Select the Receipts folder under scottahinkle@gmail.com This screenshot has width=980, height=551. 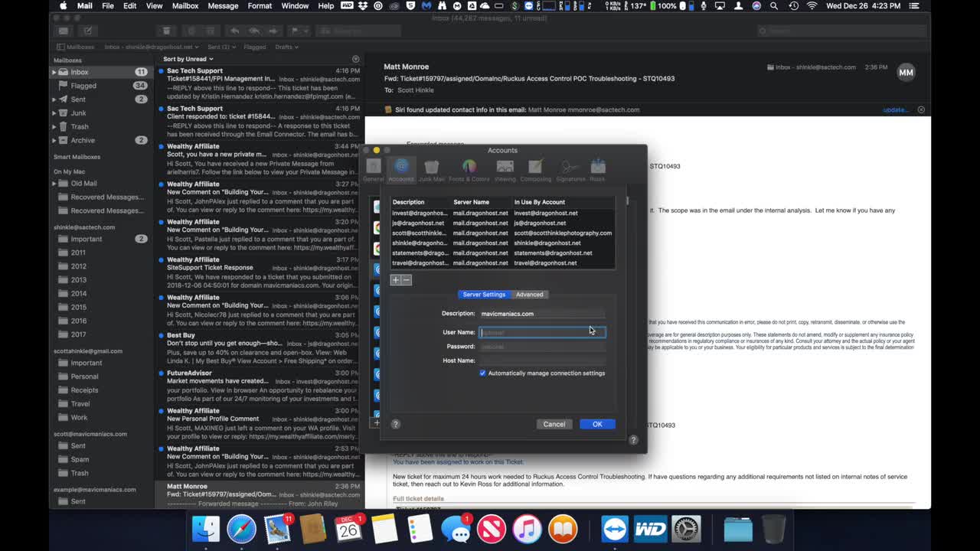pyautogui.click(x=84, y=390)
